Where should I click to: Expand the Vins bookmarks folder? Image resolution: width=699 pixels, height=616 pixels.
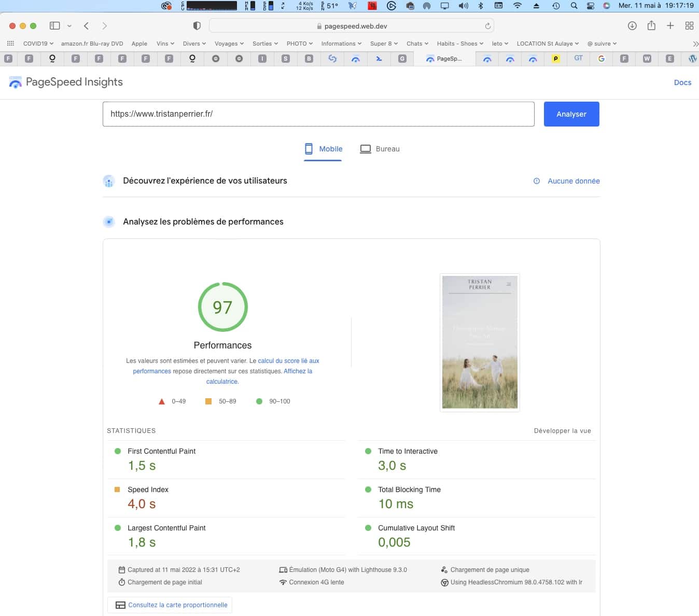(x=165, y=44)
